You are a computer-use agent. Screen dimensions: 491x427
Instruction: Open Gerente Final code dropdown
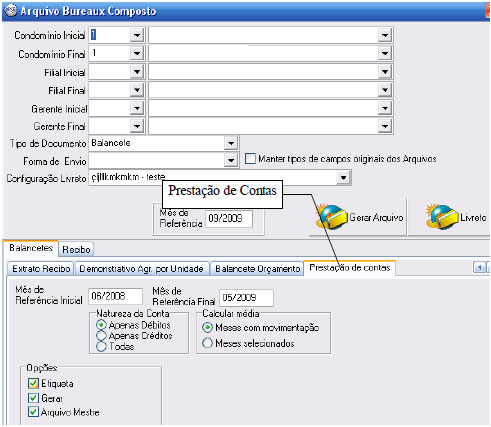tap(137, 126)
